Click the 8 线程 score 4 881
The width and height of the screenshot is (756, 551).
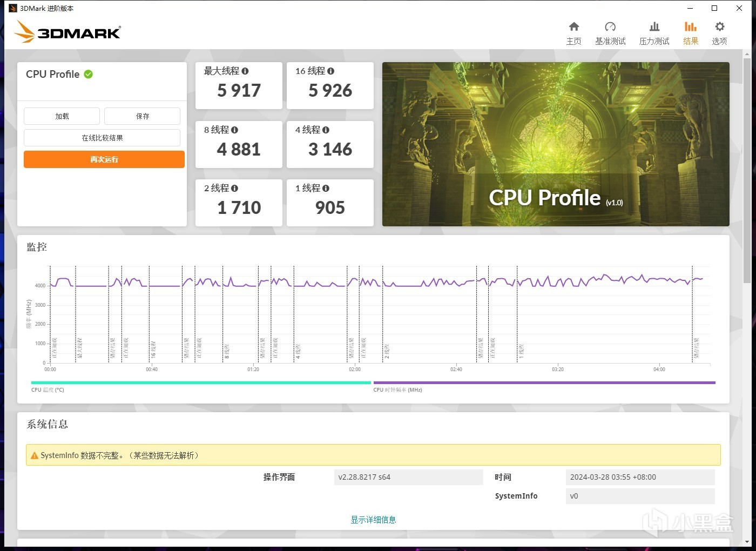tap(239, 149)
